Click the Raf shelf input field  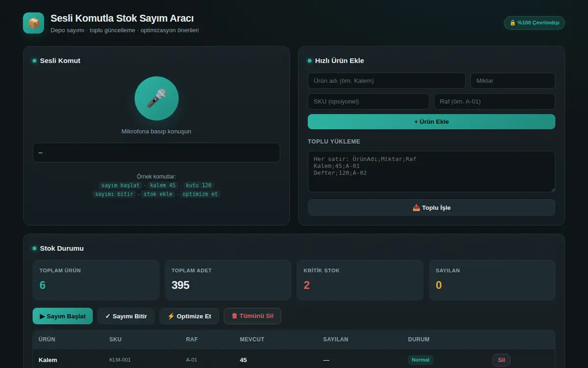[494, 102]
